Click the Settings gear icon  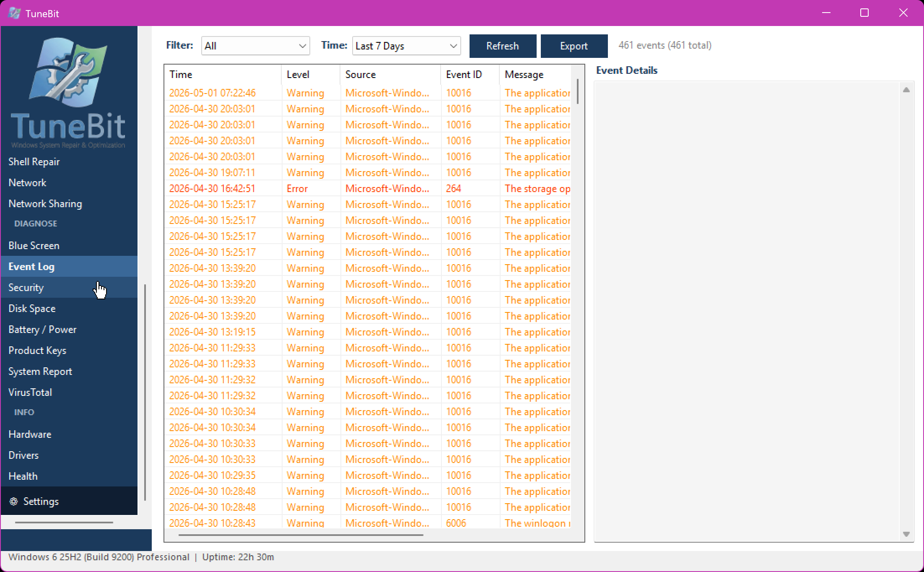click(13, 501)
